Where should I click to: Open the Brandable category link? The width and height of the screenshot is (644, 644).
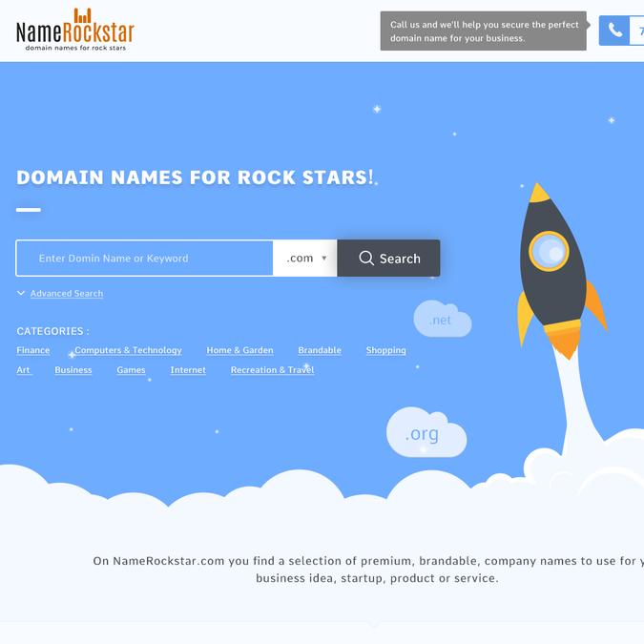point(320,350)
